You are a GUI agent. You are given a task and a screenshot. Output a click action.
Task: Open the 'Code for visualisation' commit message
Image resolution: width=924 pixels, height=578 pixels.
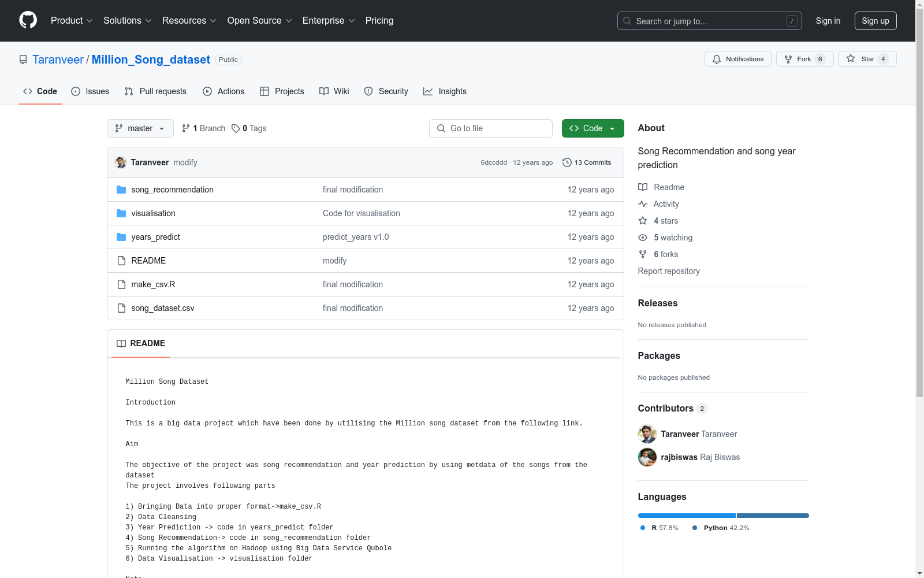pos(362,213)
